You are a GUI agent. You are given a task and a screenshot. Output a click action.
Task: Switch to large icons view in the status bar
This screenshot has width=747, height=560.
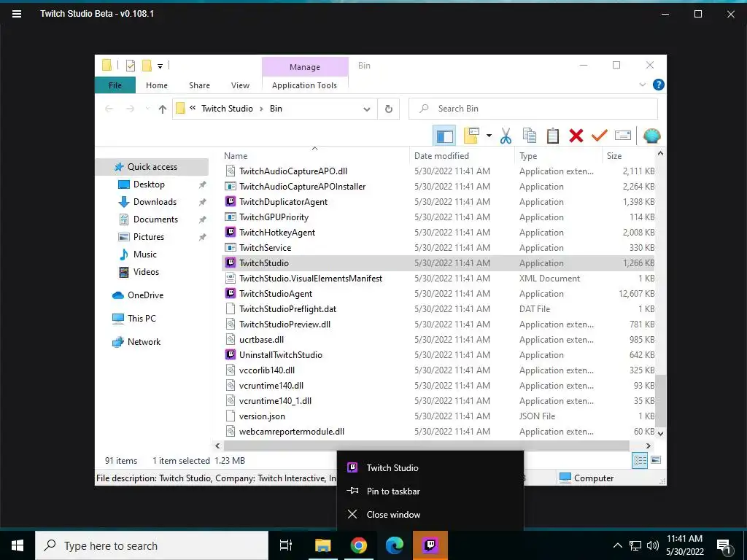(656, 460)
